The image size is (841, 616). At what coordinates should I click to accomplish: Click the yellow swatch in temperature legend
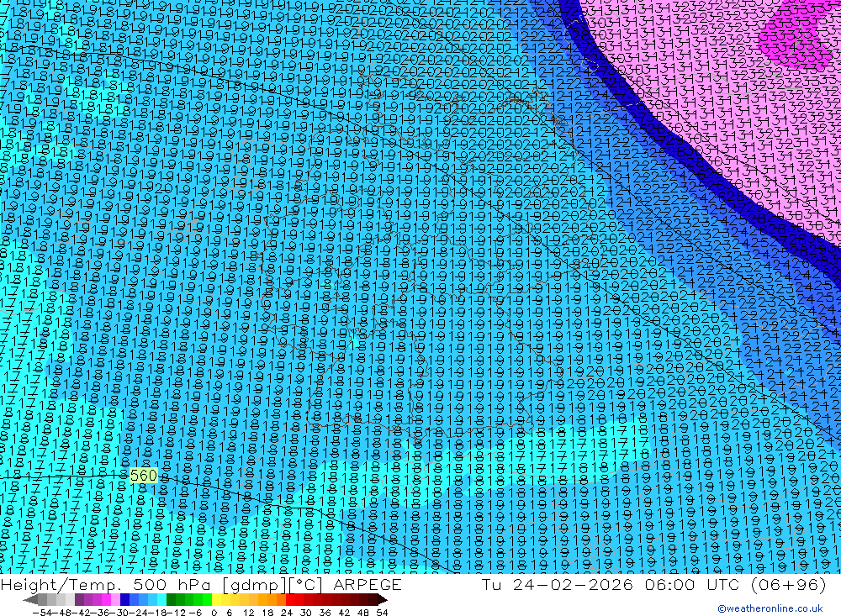(217, 600)
